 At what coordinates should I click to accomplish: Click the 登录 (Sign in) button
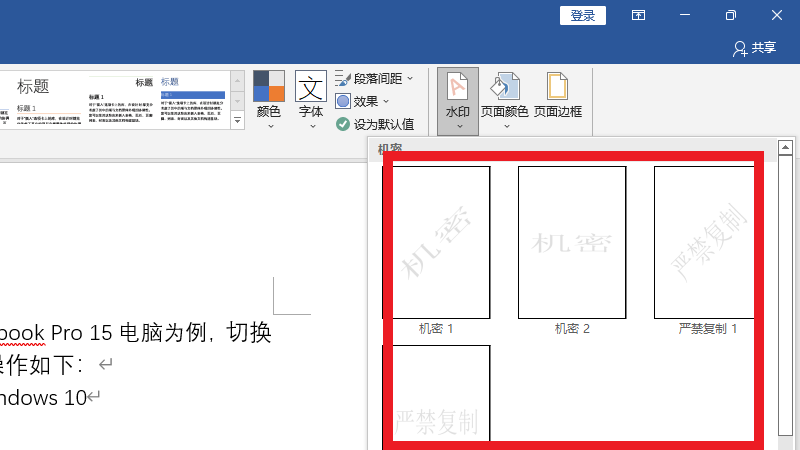tap(583, 15)
